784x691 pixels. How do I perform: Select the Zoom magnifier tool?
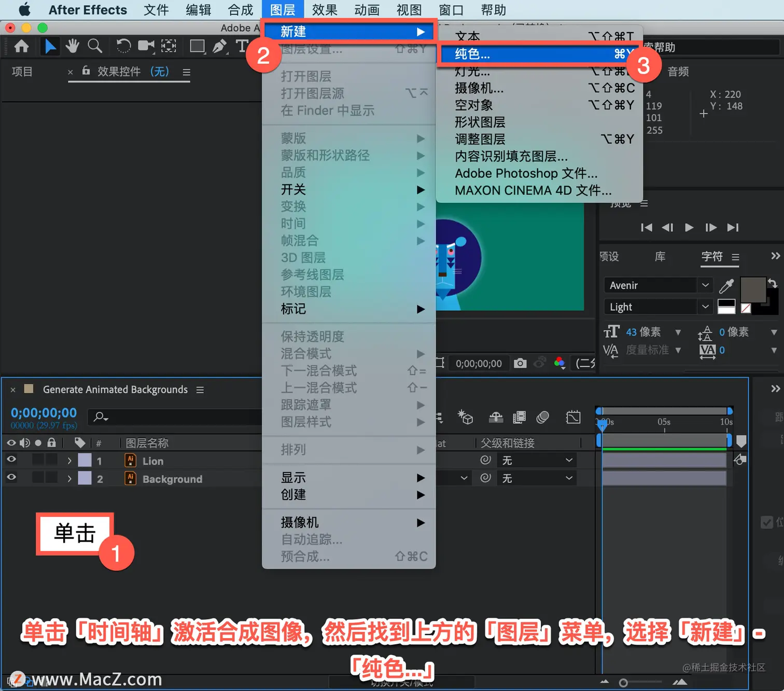95,47
